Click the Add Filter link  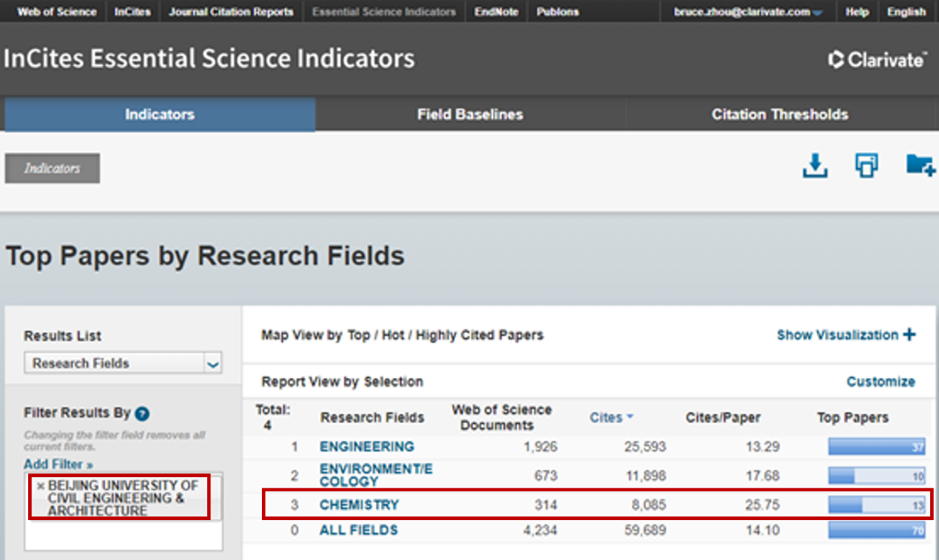tap(58, 465)
